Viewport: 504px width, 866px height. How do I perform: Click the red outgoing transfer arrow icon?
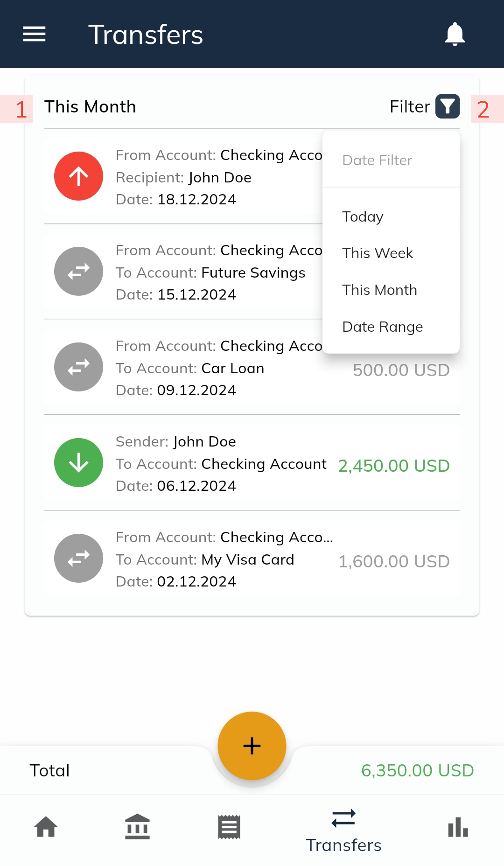[78, 176]
